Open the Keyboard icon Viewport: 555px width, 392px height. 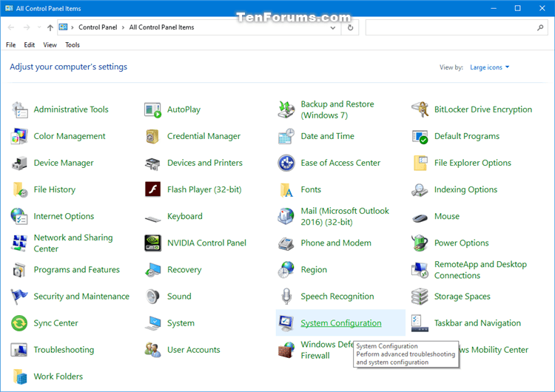[153, 219]
